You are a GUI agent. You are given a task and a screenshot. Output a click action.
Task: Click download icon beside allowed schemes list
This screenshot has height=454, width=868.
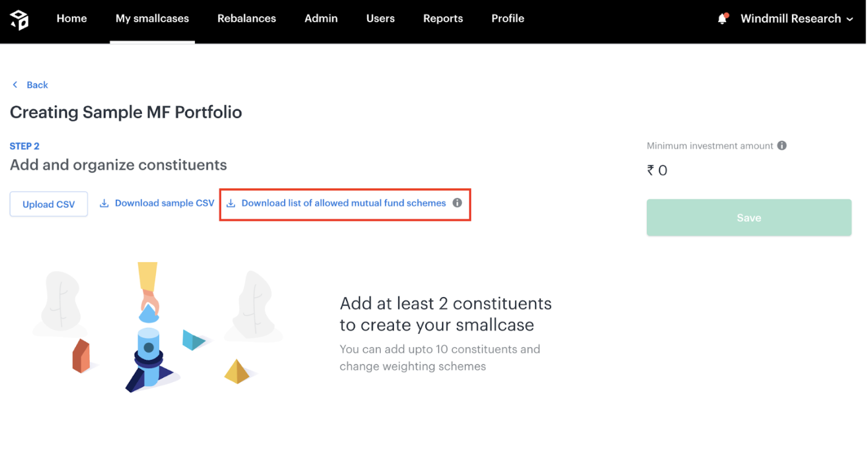click(231, 203)
